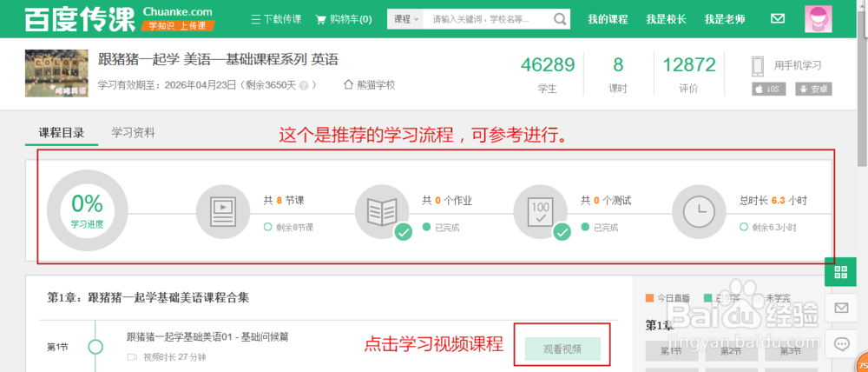
Task: Click the 第1节 button in side panel
Action: [672, 351]
